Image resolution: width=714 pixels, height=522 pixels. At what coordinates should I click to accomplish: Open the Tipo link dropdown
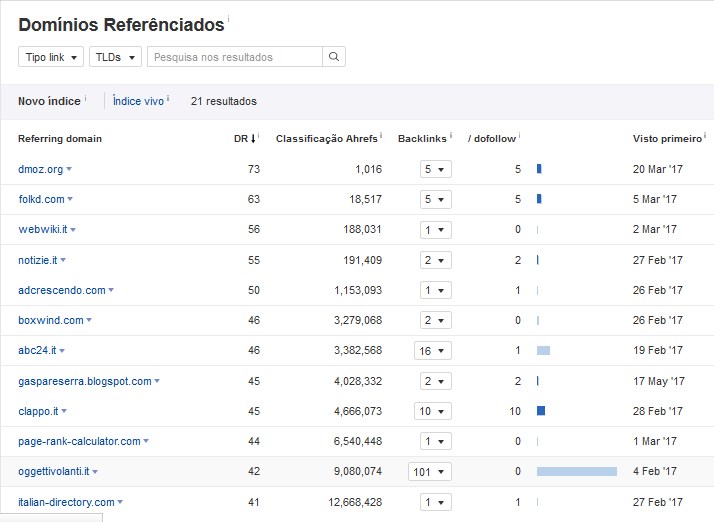(50, 57)
